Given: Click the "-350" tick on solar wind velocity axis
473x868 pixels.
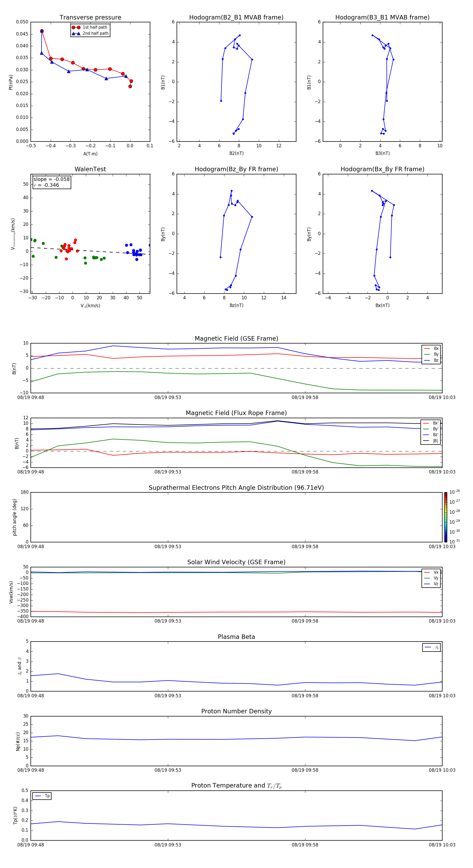Looking at the screenshot, I should click(x=23, y=611).
